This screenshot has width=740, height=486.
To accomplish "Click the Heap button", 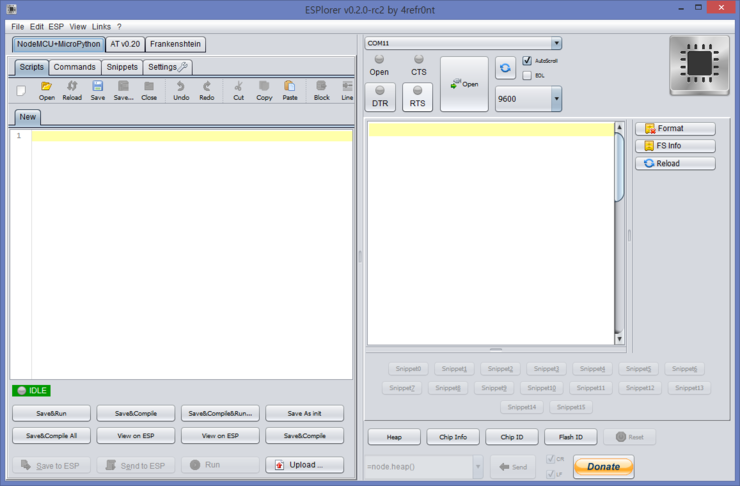I will click(394, 437).
